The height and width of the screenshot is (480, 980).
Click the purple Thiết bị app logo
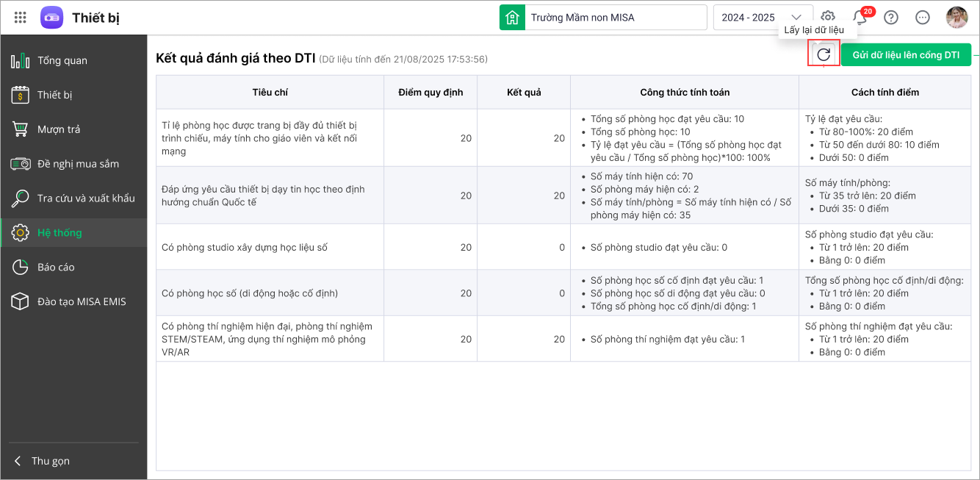(51, 17)
